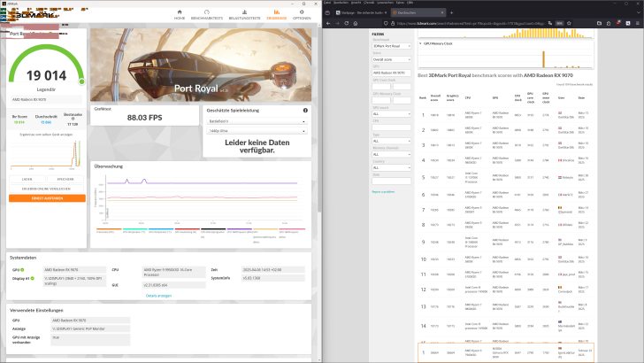Open the Details anzeigen link

tap(158, 295)
